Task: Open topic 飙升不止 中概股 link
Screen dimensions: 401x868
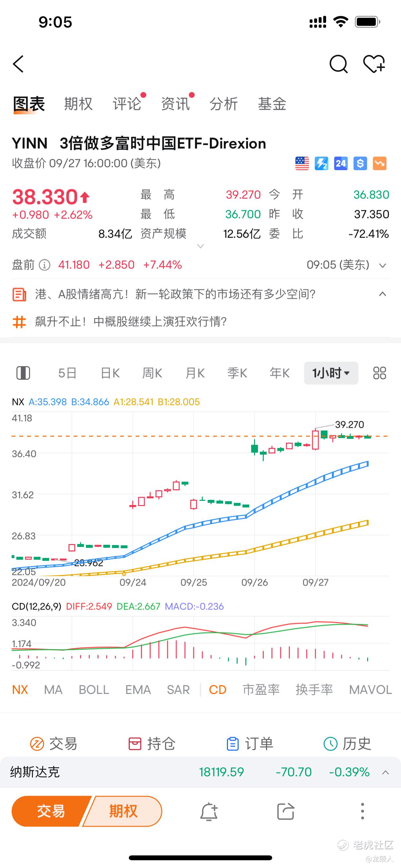Action: coord(131,321)
